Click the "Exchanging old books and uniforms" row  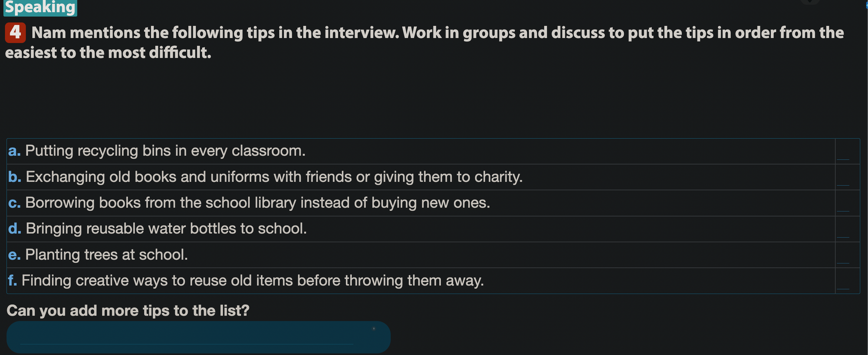click(x=274, y=177)
